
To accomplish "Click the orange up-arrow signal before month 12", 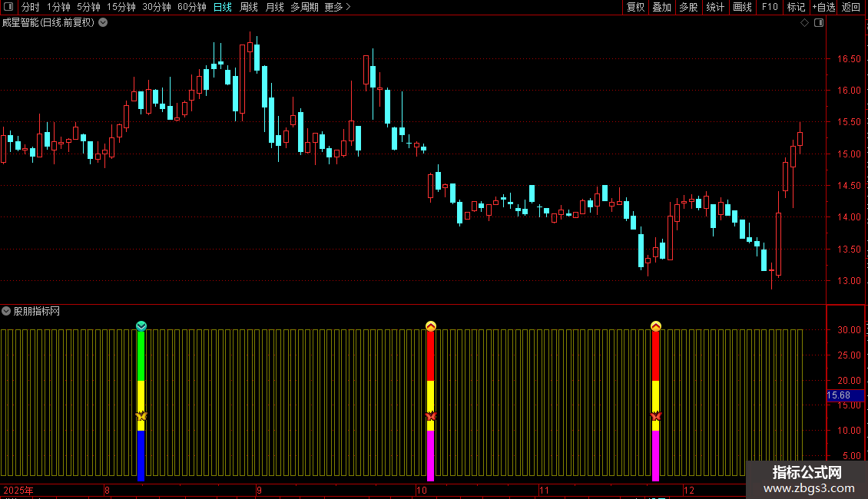I will (656, 326).
